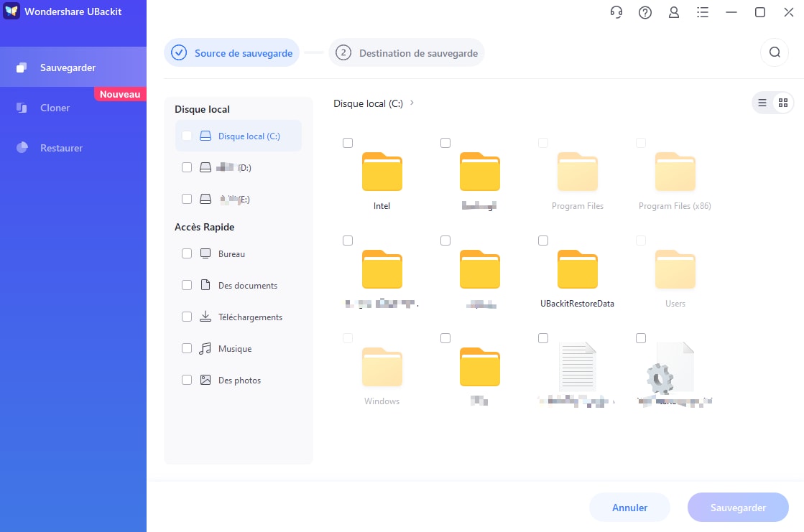Select the Users folder icon

point(675,269)
